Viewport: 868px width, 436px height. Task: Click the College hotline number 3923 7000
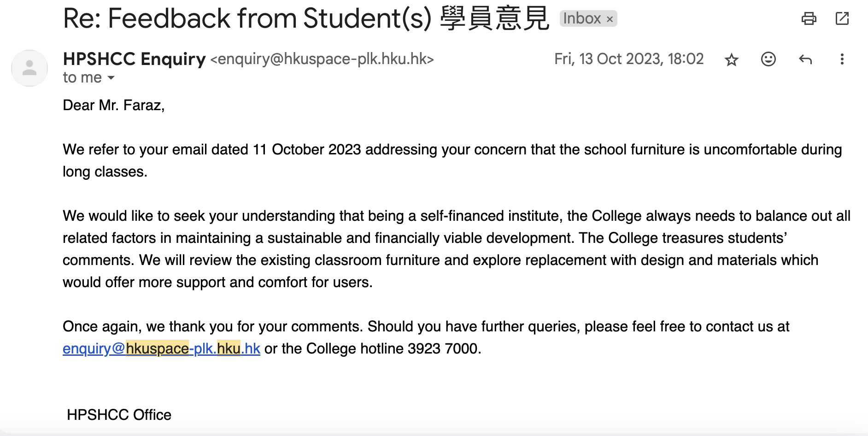coord(443,349)
